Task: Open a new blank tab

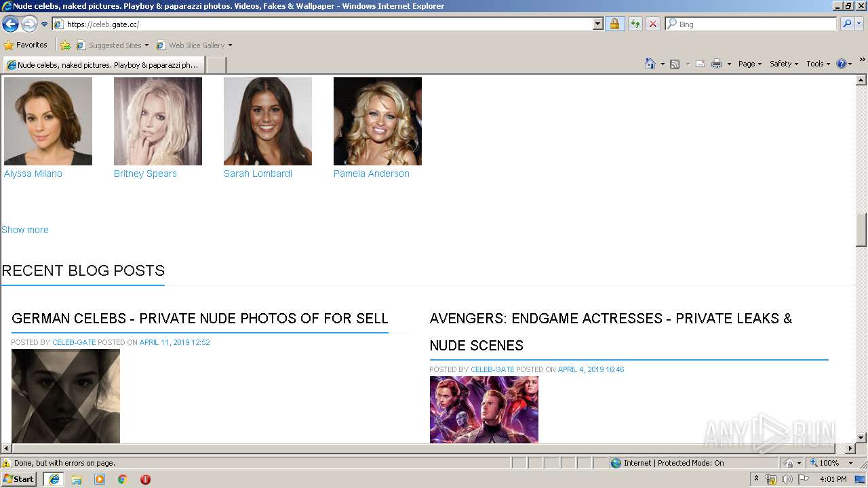Action: click(216, 65)
